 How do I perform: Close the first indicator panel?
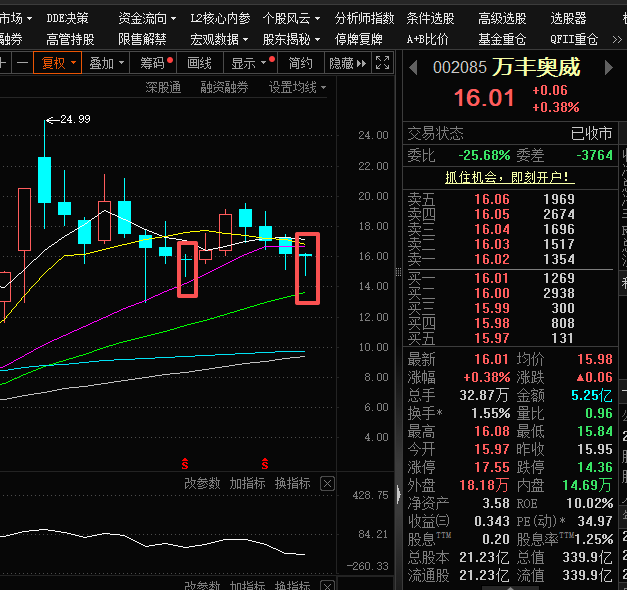327,484
